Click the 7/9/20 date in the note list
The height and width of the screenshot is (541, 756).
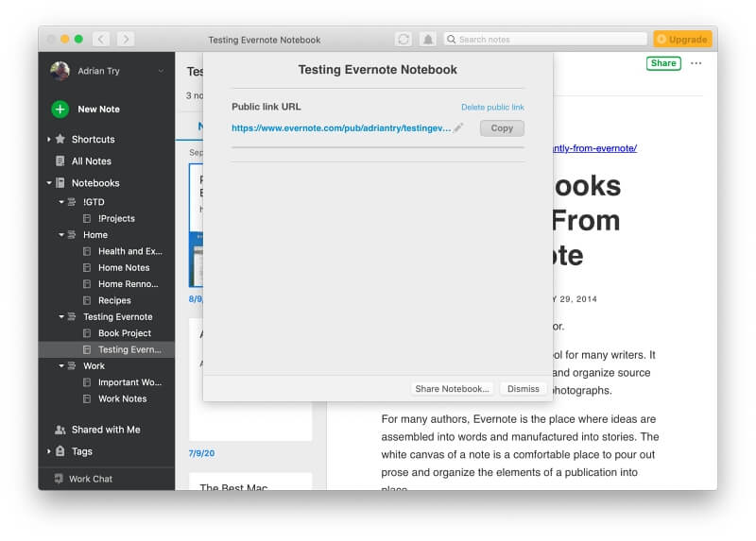click(x=201, y=453)
